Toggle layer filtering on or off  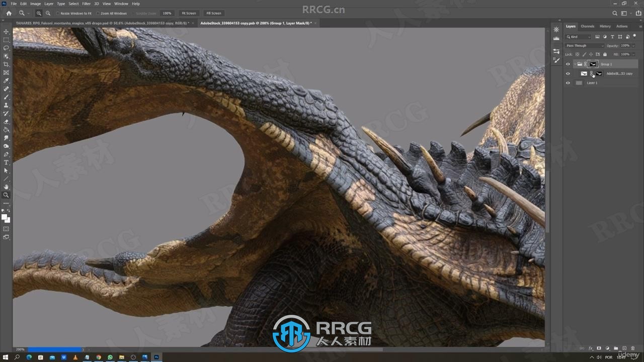click(x=635, y=37)
